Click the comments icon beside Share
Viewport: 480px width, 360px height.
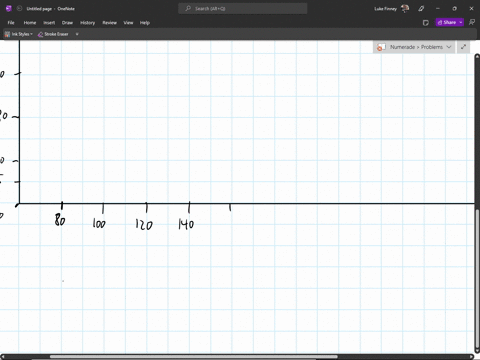point(472,22)
